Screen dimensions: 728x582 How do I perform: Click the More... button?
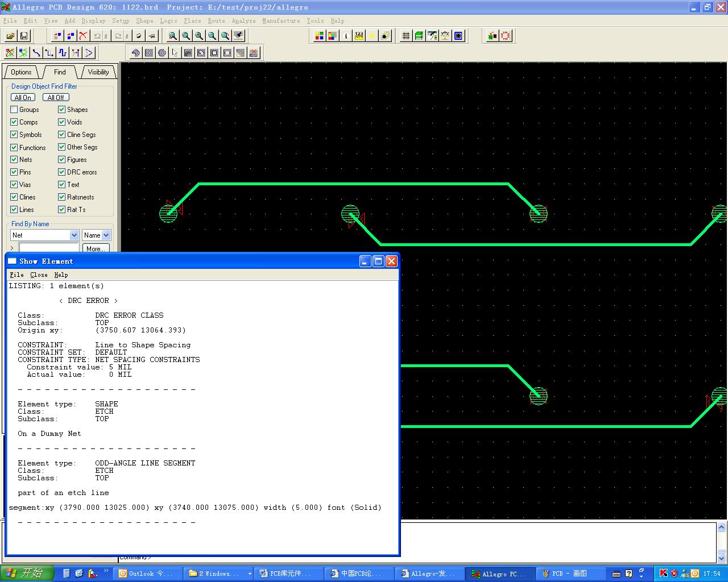pos(95,248)
